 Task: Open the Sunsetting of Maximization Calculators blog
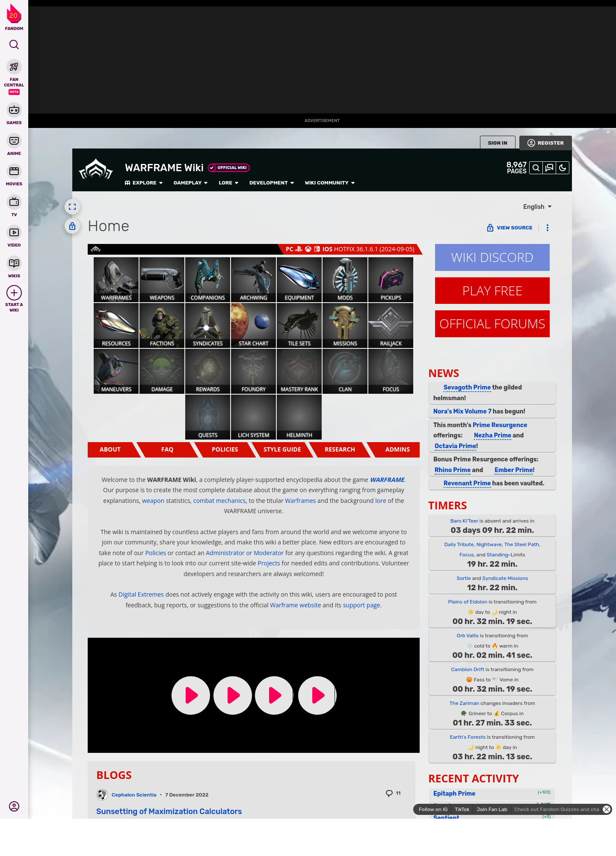tap(169, 811)
